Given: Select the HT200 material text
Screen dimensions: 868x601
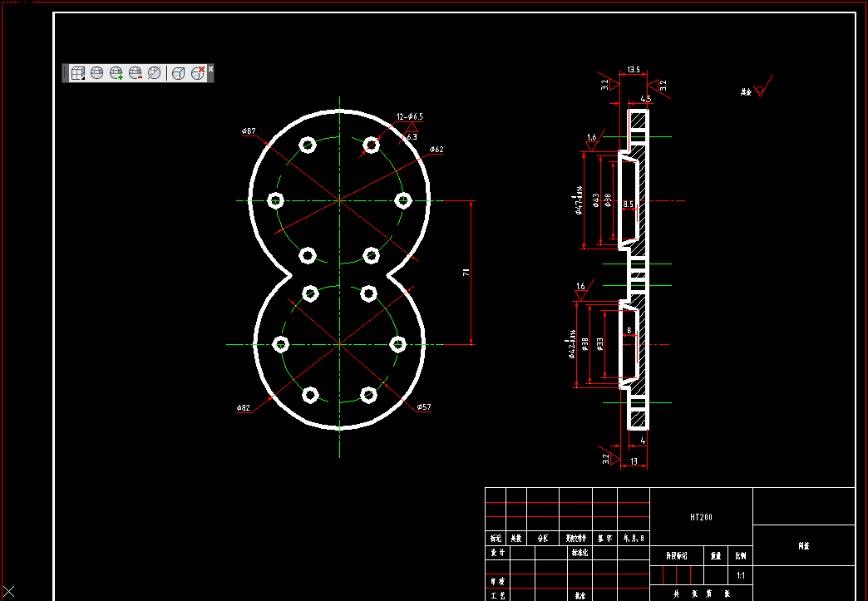Looking at the screenshot, I should (x=702, y=517).
